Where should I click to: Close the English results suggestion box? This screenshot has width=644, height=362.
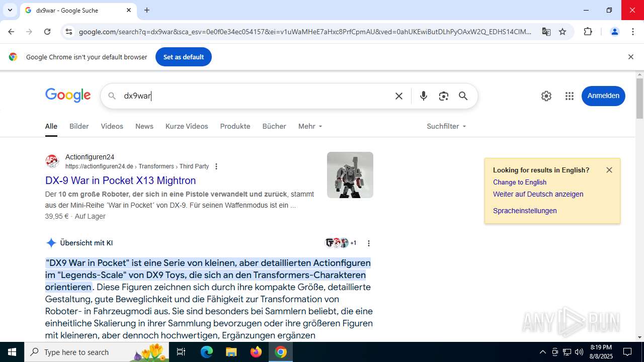point(609,170)
